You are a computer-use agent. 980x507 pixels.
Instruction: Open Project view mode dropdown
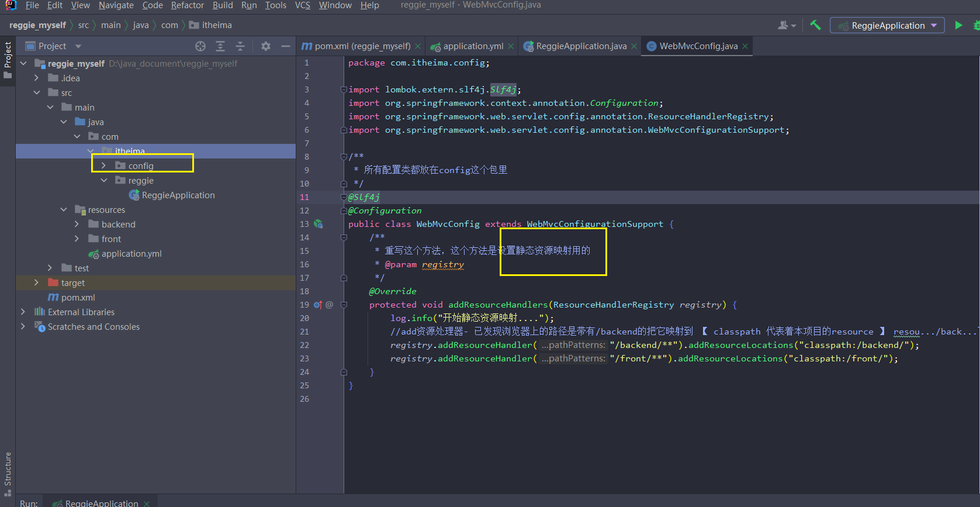(78, 46)
